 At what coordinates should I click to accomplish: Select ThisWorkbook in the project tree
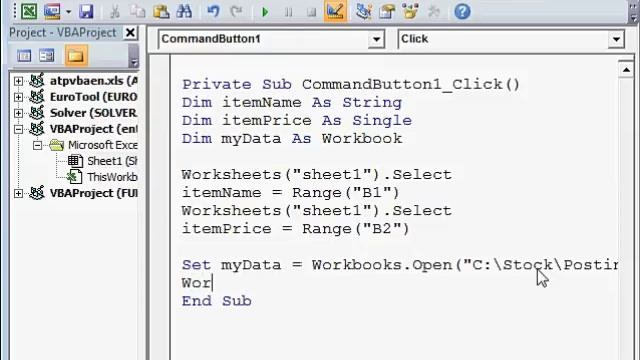[x=112, y=177]
